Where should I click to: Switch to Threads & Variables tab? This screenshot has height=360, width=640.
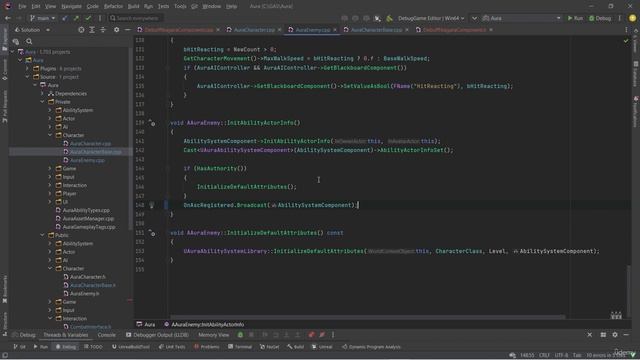[66, 335]
